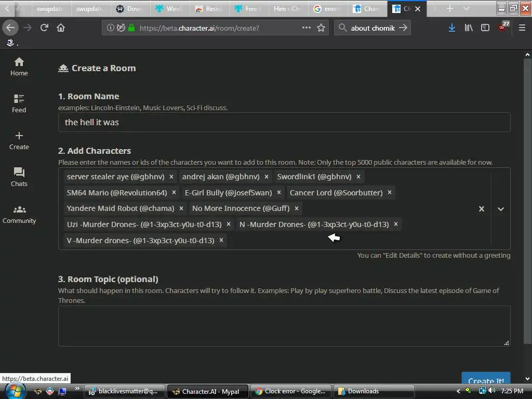Remove SM64 Mario character tag
Viewport: 532px width, 399px height.
coord(174,193)
